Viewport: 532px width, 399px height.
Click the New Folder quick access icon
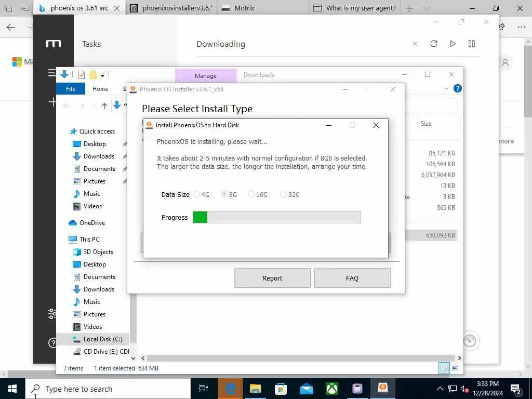point(93,75)
